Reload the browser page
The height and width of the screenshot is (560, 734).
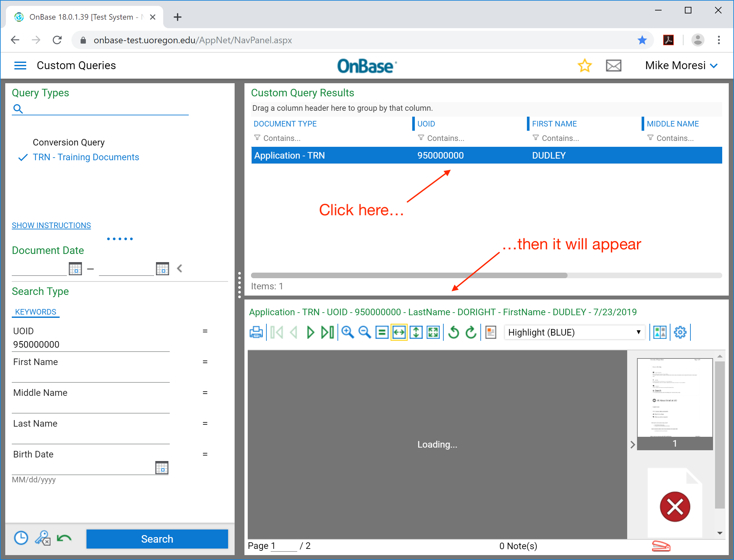pyautogui.click(x=57, y=40)
